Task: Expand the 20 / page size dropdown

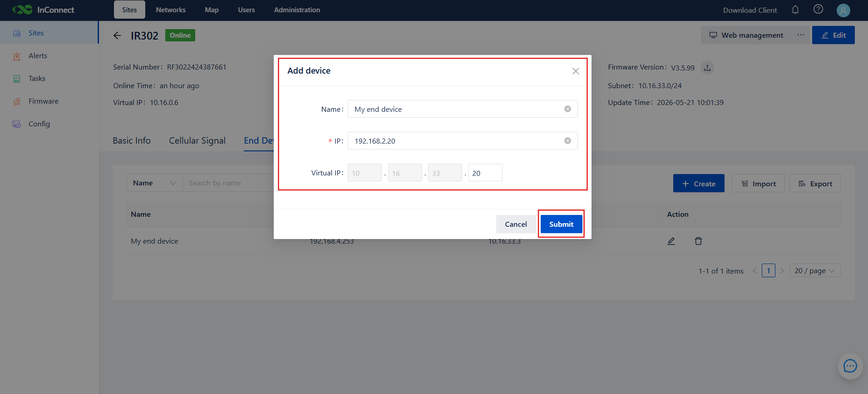Action: [x=815, y=271]
